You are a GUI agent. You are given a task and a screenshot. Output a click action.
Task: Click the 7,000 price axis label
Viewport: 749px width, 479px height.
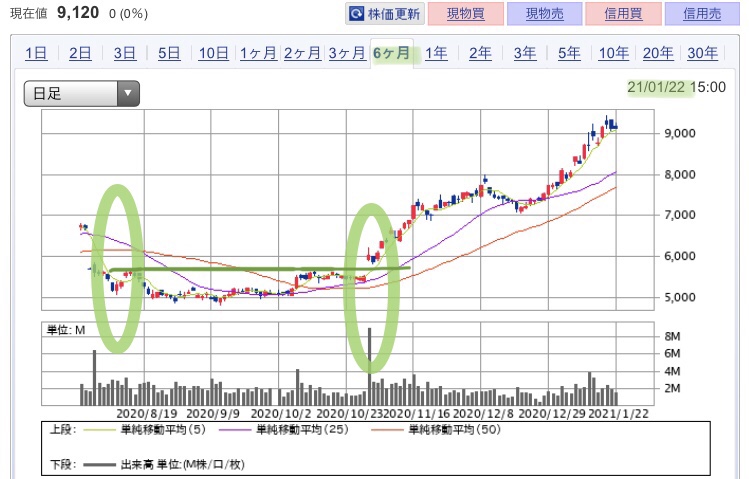[x=680, y=215]
